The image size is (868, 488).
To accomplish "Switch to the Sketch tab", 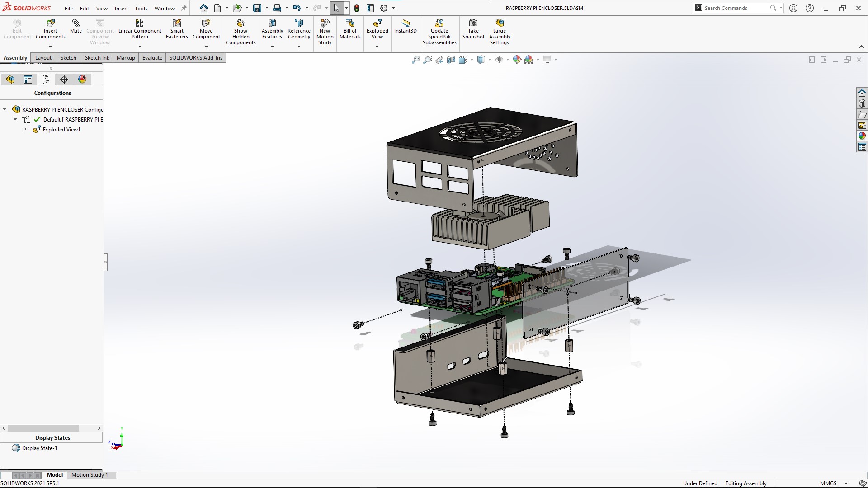I will [68, 58].
